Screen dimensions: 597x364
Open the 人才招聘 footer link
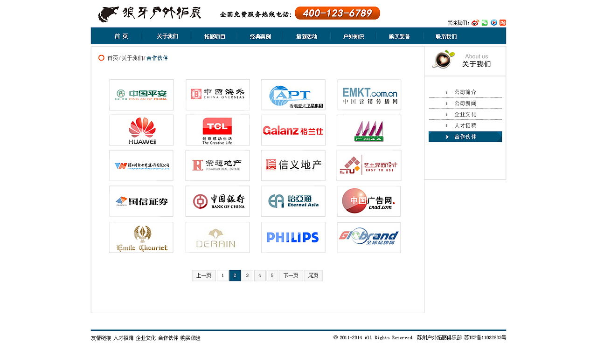coord(124,338)
